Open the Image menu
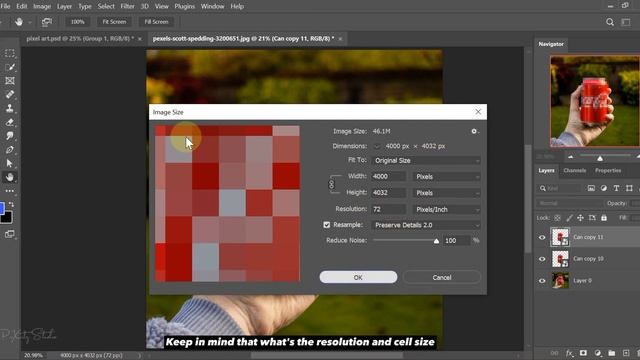This screenshot has width=640, height=360. [x=42, y=7]
